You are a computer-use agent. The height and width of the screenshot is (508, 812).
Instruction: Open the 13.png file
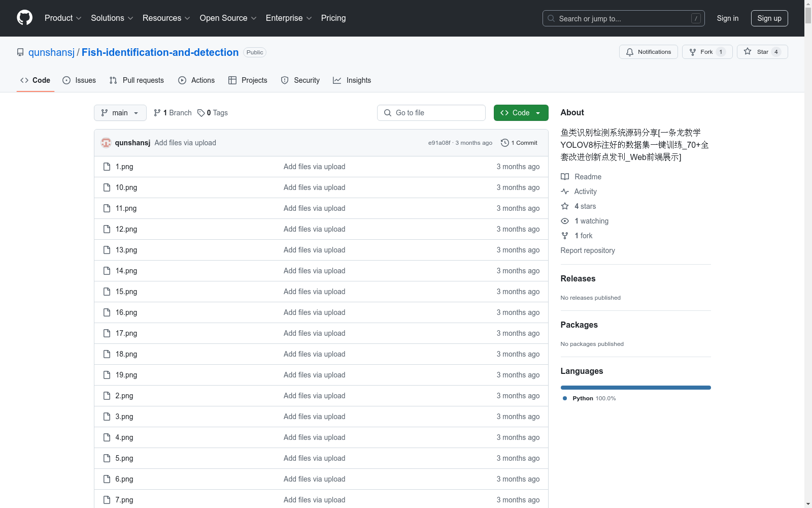(x=126, y=250)
